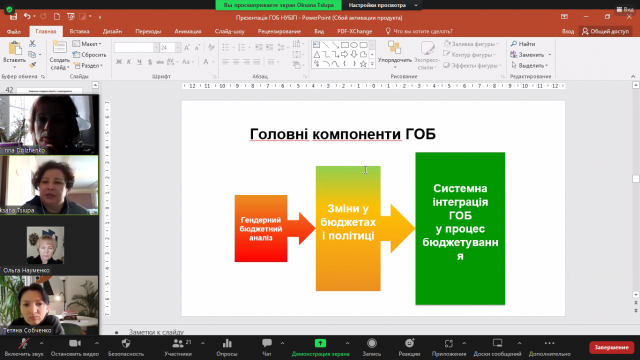The image size is (640, 360).
Task: Click the Find (Найти) magnifier icon
Action: (514, 44)
